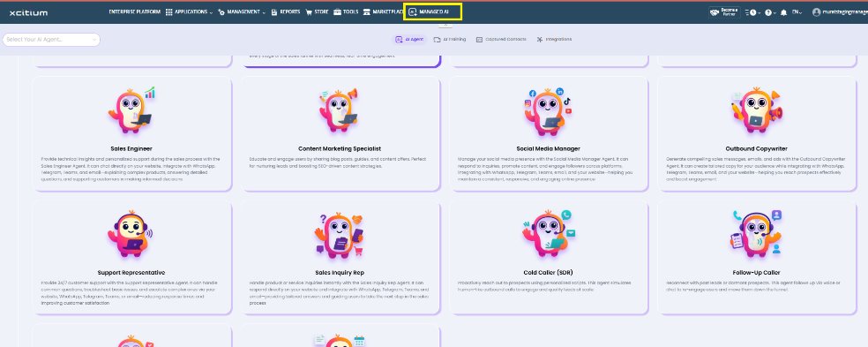The height and width of the screenshot is (347, 868).
Task: Click the Xcitium logo
Action: tap(28, 12)
